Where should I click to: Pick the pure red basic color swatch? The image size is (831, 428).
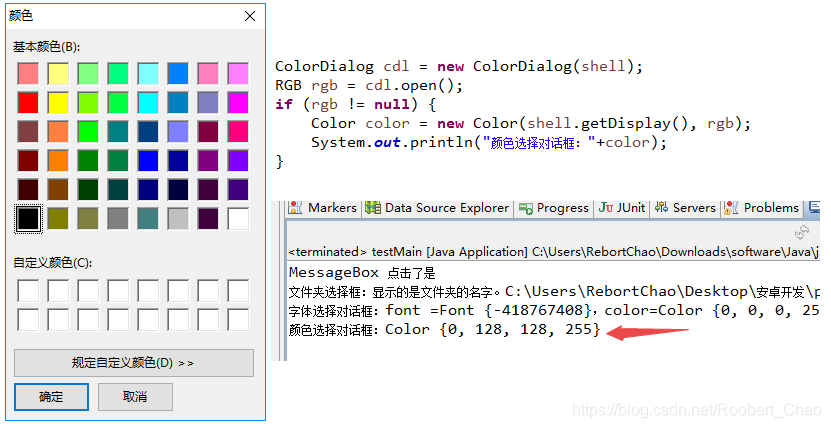click(28, 103)
